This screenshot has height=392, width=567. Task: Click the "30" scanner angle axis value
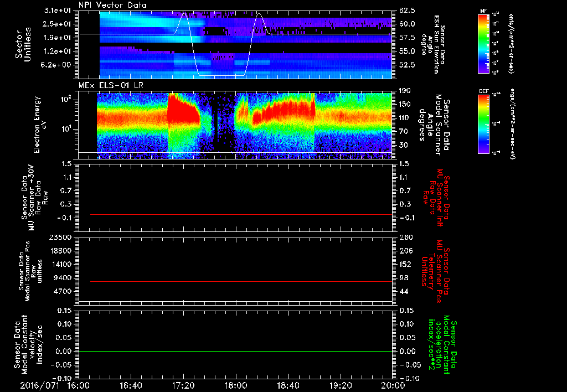pyautogui.click(x=404, y=146)
